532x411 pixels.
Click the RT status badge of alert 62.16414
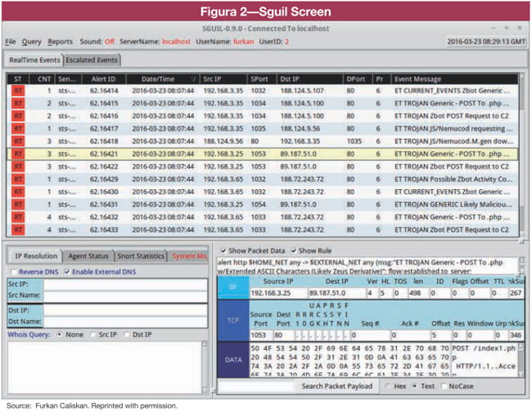coord(18,91)
